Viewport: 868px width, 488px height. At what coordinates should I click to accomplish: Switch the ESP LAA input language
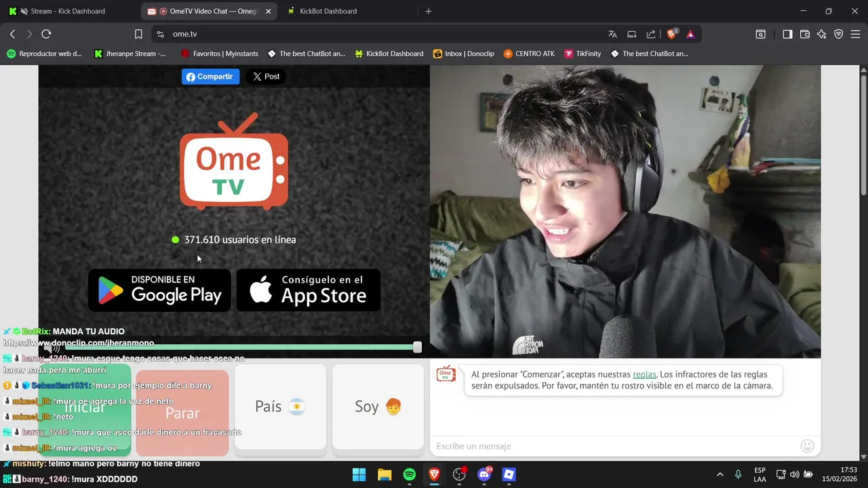point(760,474)
